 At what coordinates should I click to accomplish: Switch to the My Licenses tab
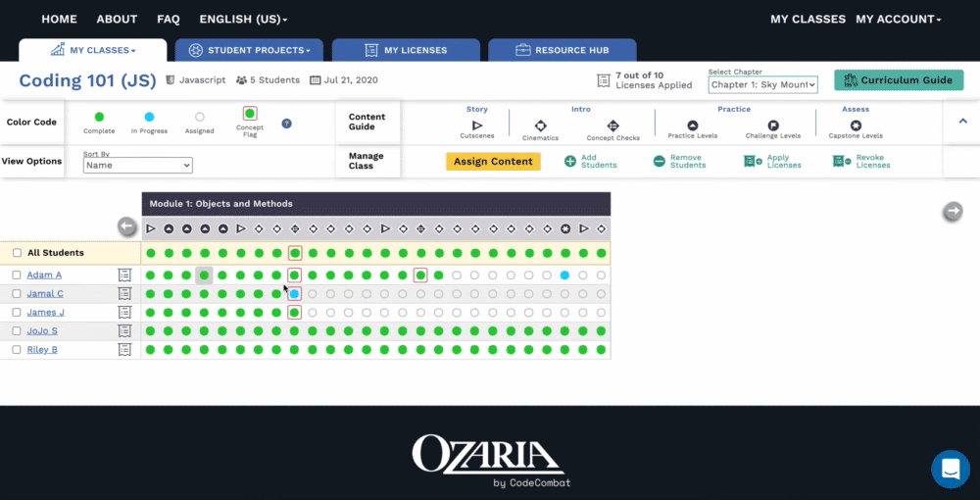(x=406, y=50)
